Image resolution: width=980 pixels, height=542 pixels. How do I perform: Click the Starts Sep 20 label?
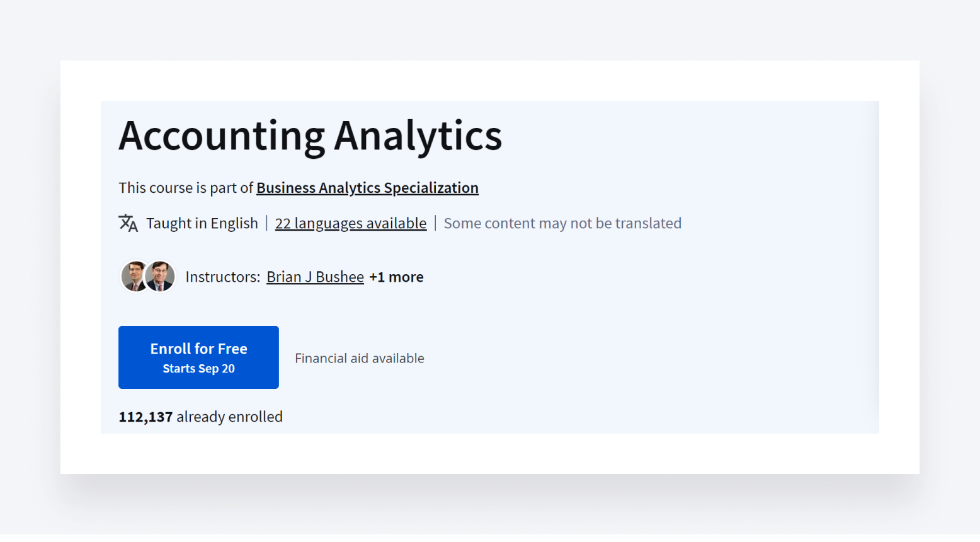coord(198,369)
